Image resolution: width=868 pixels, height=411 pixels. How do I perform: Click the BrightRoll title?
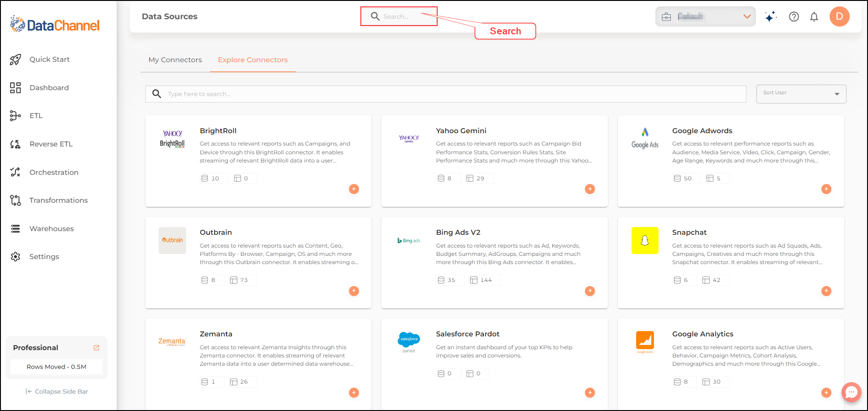click(218, 131)
